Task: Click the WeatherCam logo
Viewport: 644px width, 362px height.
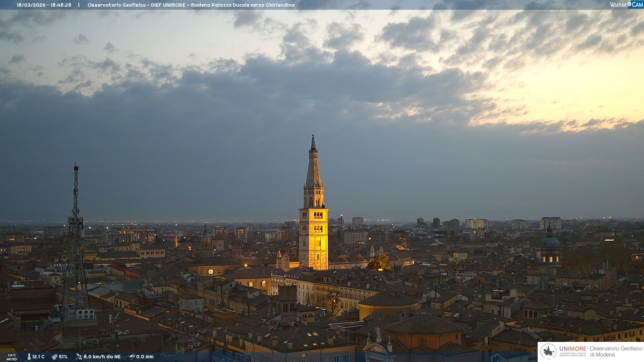Action: click(626, 4)
